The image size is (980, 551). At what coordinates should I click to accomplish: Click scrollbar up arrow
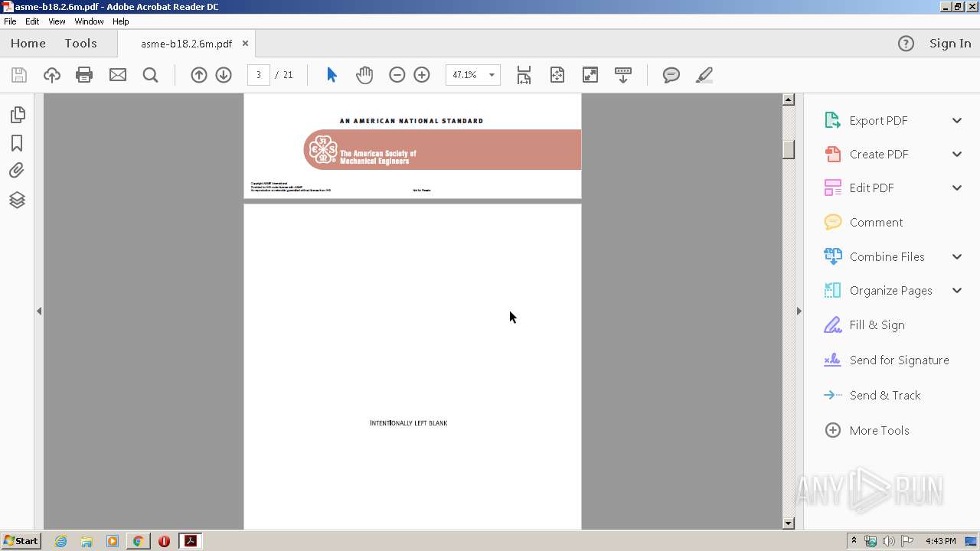pyautogui.click(x=789, y=99)
